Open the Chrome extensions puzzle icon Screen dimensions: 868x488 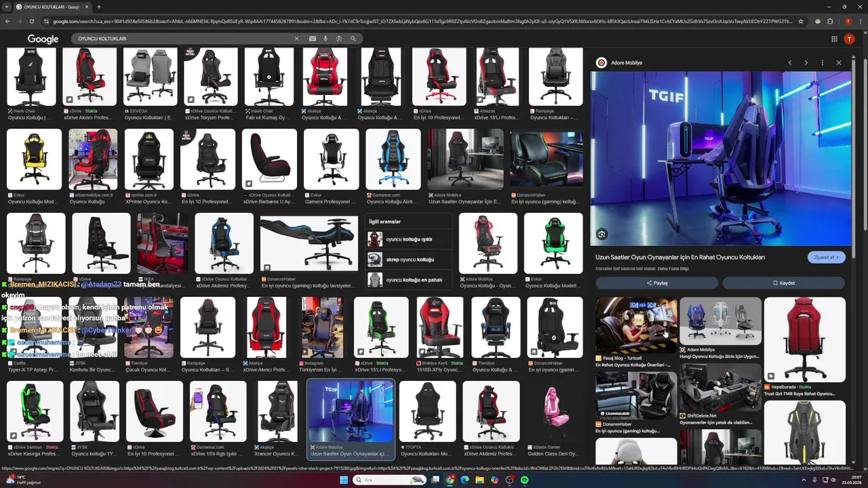[830, 21]
